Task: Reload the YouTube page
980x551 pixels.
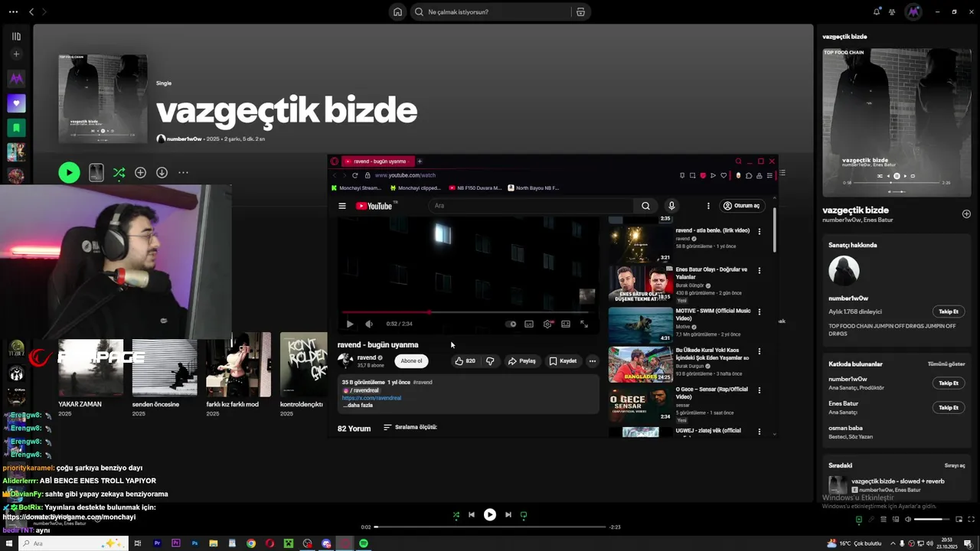Action: 355,175
